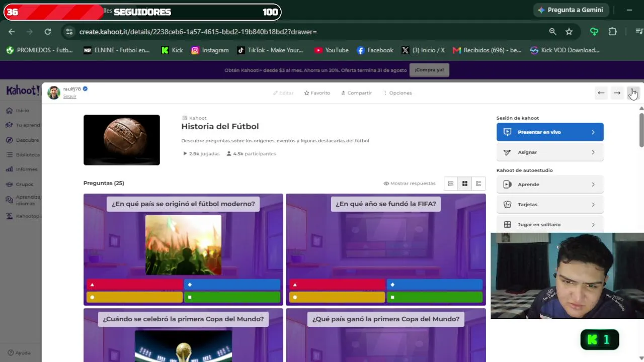Image resolution: width=644 pixels, height=362 pixels.
Task: Go back using the browser back arrow
Action: 12,32
